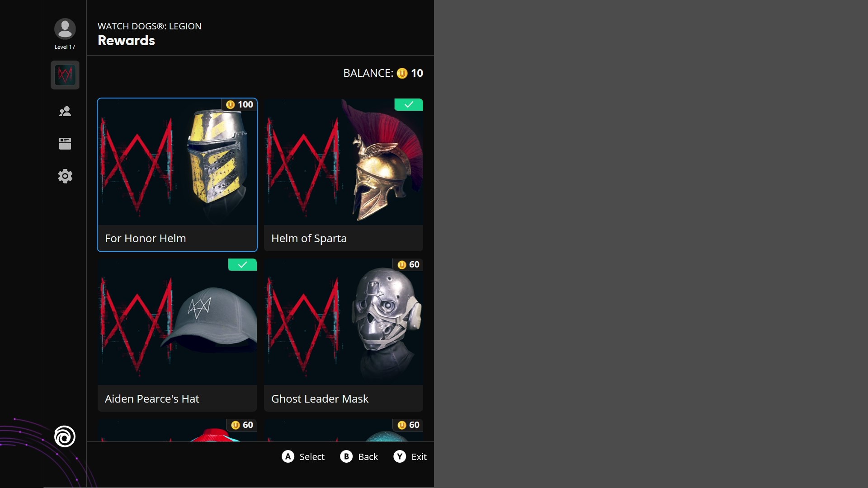The image size is (868, 488).
Task: Open the friends sidebar icon
Action: point(65,111)
